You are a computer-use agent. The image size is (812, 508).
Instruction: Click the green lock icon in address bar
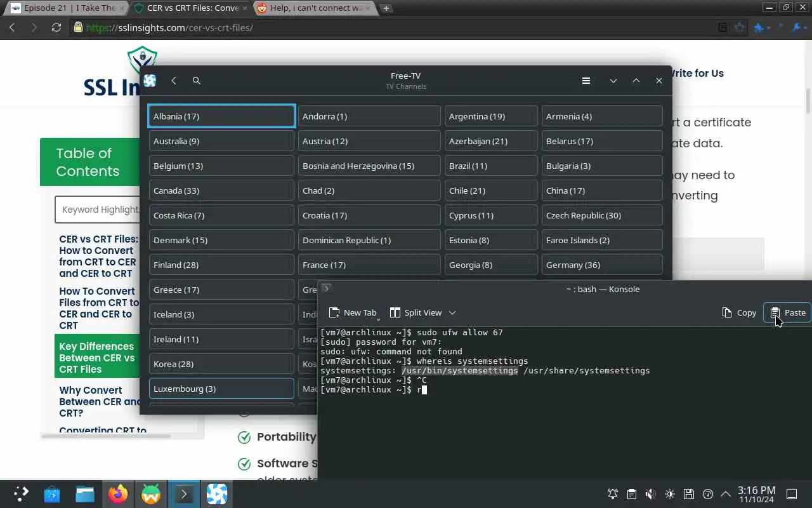pos(78,27)
